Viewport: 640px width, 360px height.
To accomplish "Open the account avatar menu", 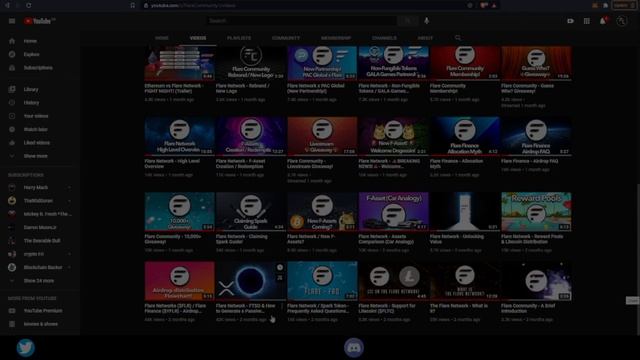I will (621, 21).
